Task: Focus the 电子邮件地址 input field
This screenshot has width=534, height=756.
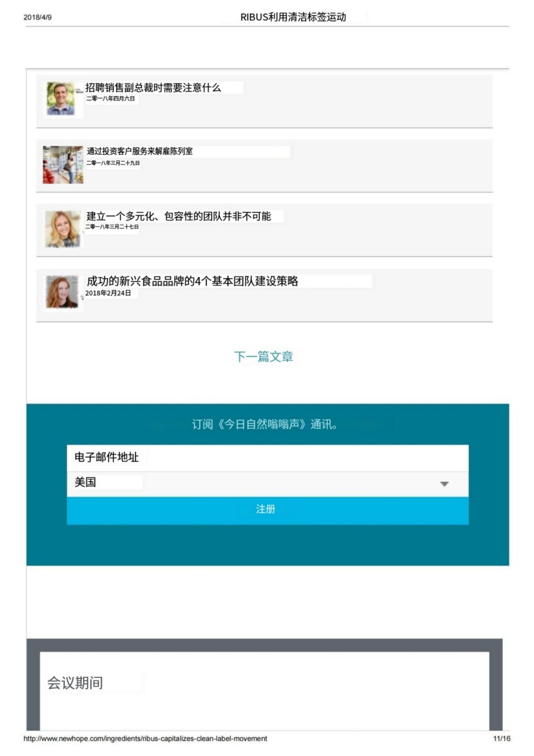Action: 268,458
